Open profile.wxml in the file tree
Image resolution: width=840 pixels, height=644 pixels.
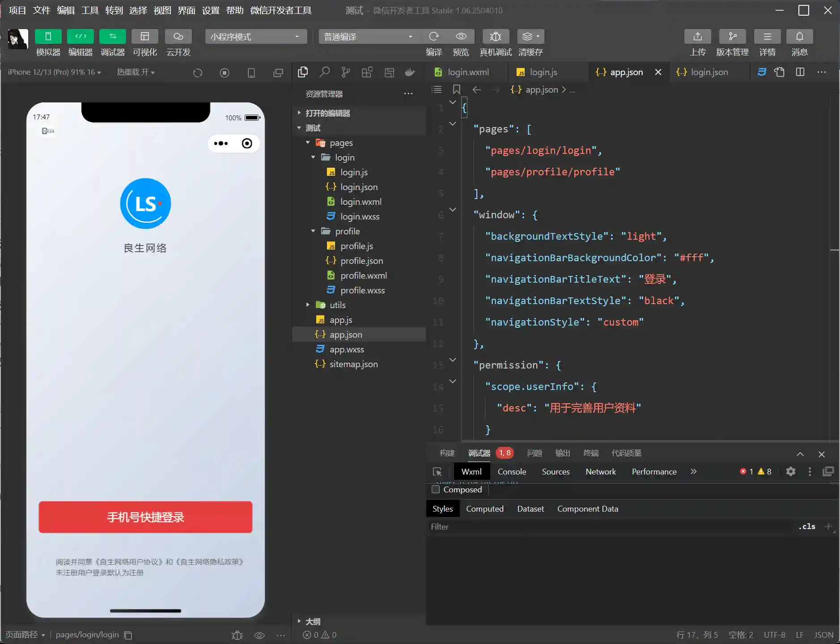[363, 275]
